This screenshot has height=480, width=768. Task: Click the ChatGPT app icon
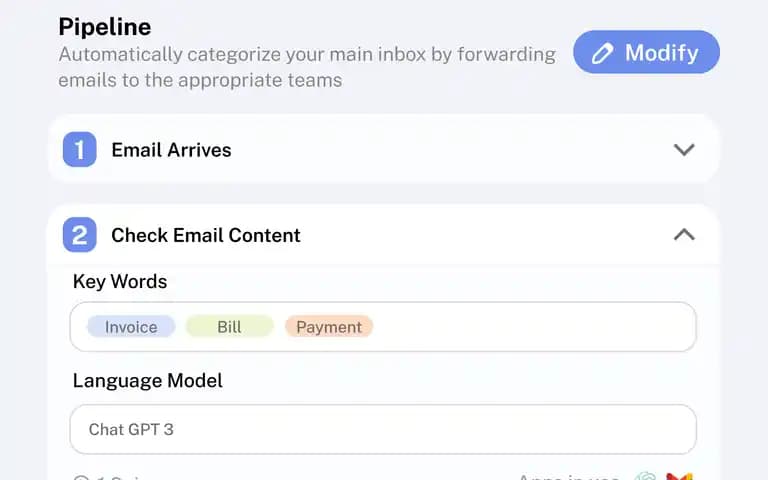(646, 477)
